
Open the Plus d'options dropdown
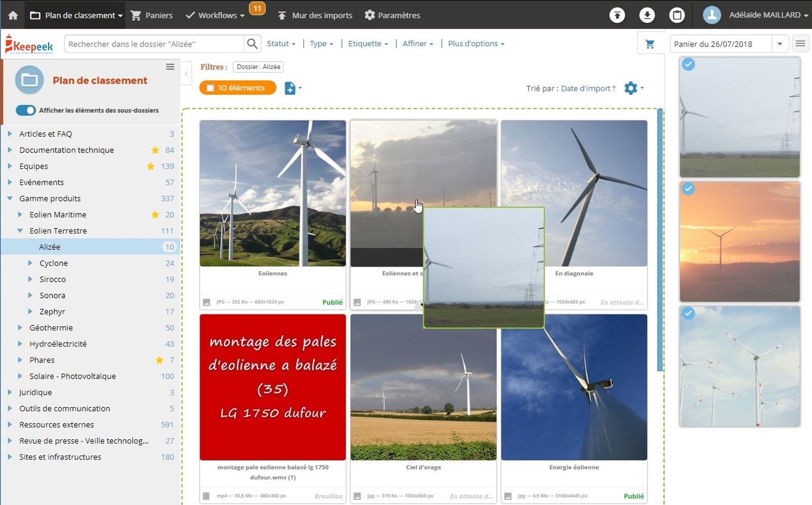pos(476,44)
